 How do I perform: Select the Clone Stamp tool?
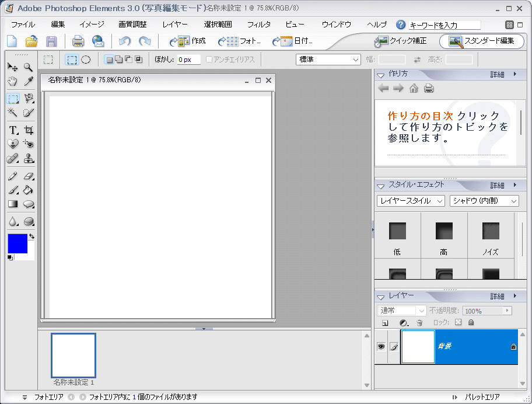pyautogui.click(x=28, y=158)
